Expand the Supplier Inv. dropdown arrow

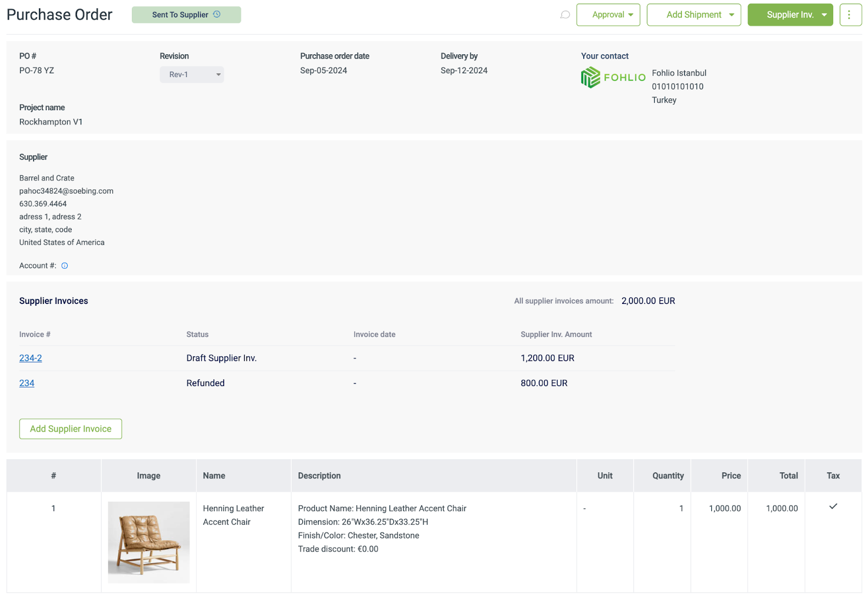point(824,15)
